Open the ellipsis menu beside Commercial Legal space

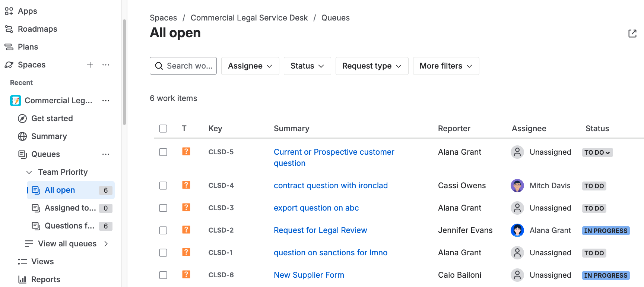[106, 101]
